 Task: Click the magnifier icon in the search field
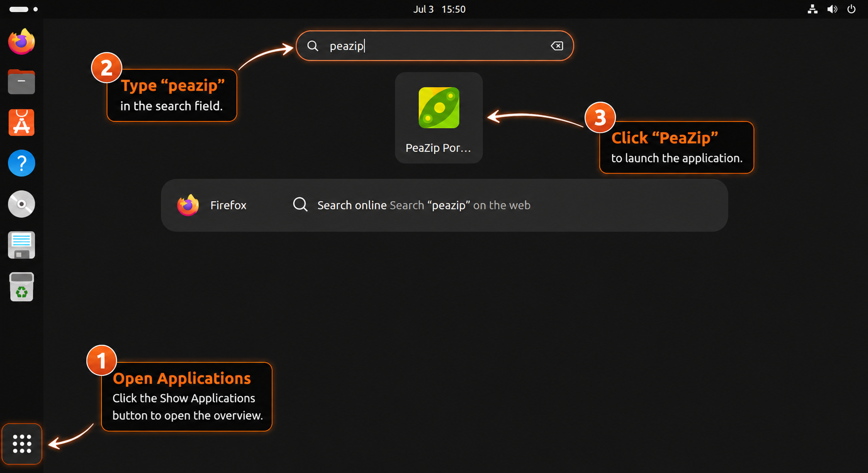pos(313,46)
